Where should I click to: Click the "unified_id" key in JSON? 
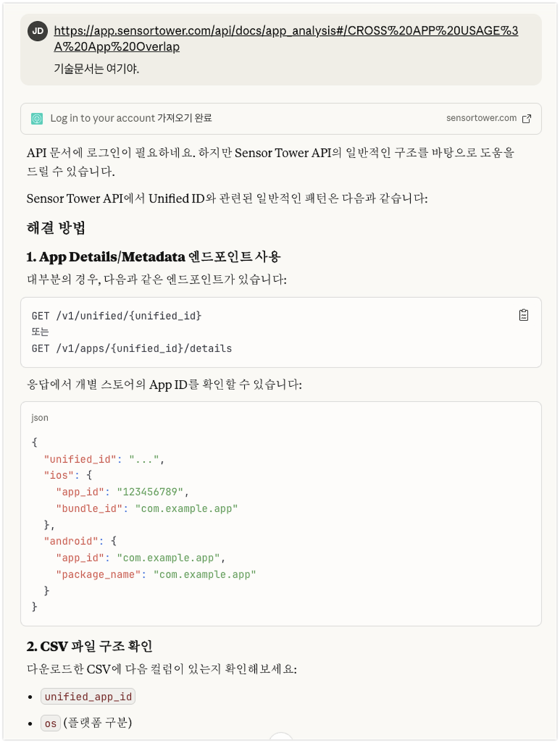click(x=80, y=459)
